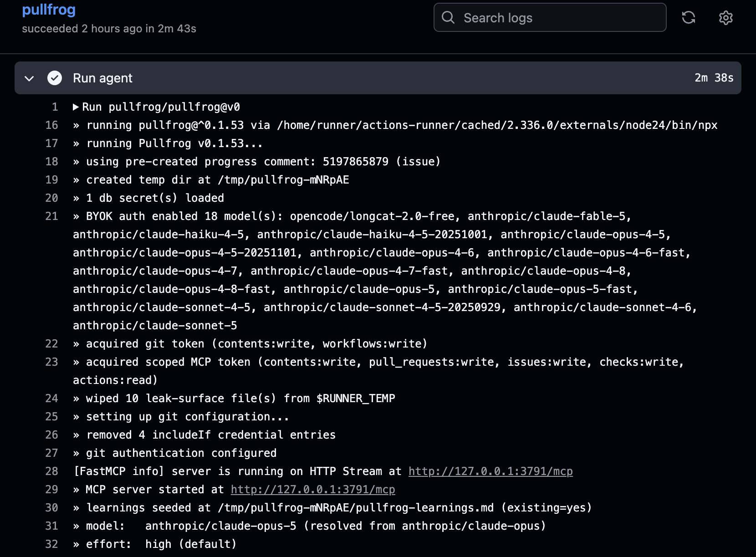
Task: Select log line number 18
Action: coord(52,162)
